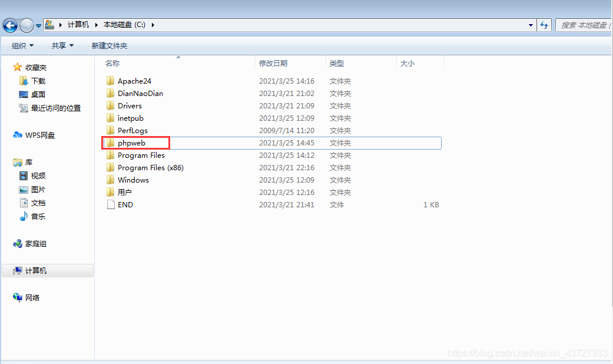Click 文件 type of END file
The height and width of the screenshot is (364, 613).
(337, 205)
